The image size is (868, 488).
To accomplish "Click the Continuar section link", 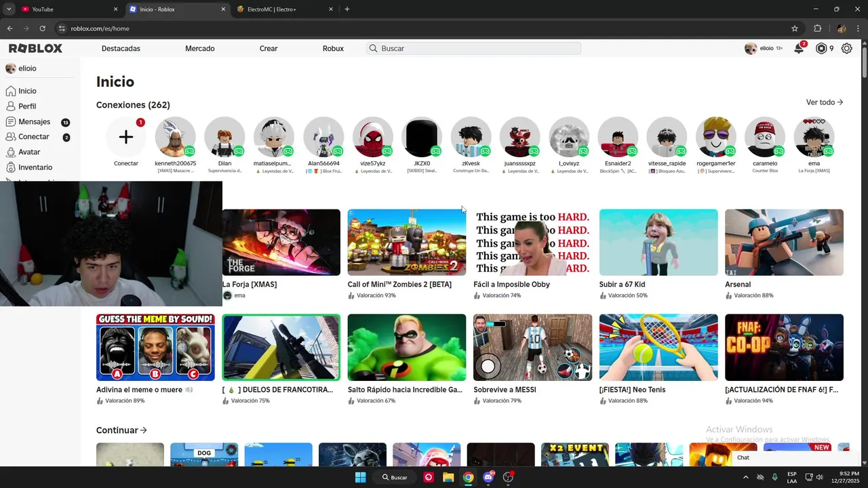I will point(121,430).
